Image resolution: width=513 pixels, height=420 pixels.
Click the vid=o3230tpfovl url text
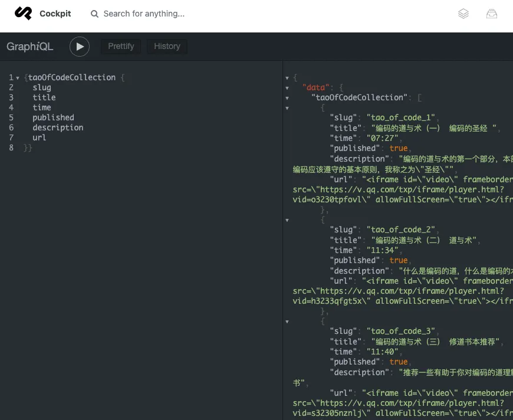coord(329,199)
